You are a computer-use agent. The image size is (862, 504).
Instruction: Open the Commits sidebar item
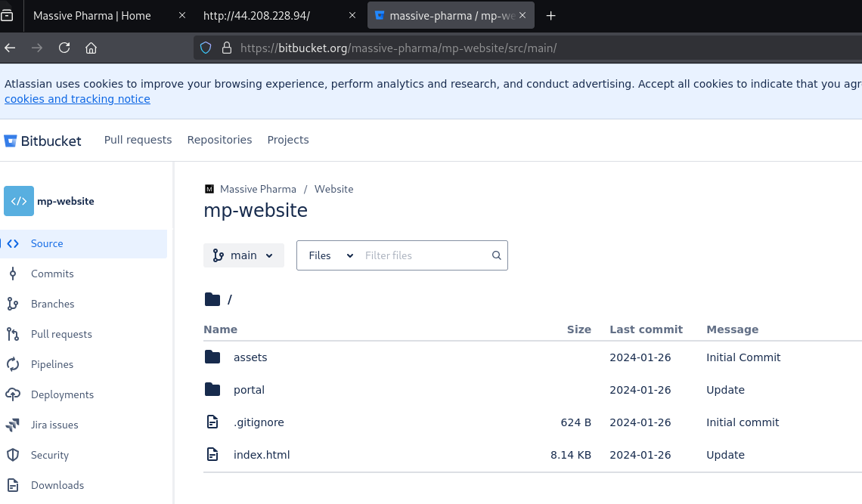point(52,274)
